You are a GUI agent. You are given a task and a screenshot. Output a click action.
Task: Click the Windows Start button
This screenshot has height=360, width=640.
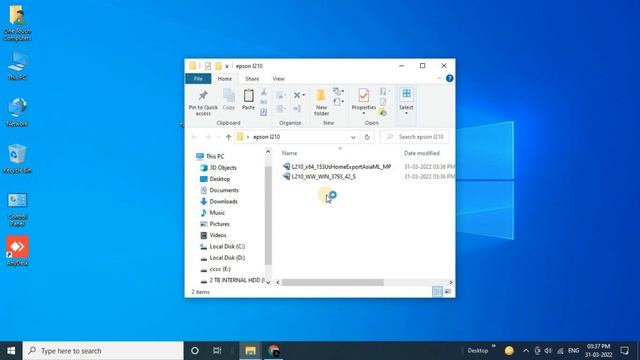point(11,351)
